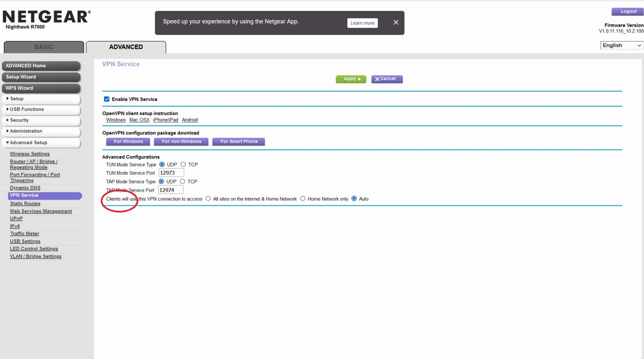Collapse the Advanced Setup section
Screen dimensions: 644x359
pos(28,143)
